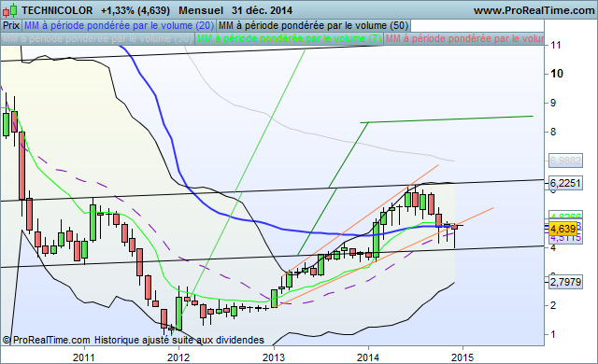Viewport: 598px width, 364px height.
Task: Select the red truncated MM pondérée tab
Action: 463,39
